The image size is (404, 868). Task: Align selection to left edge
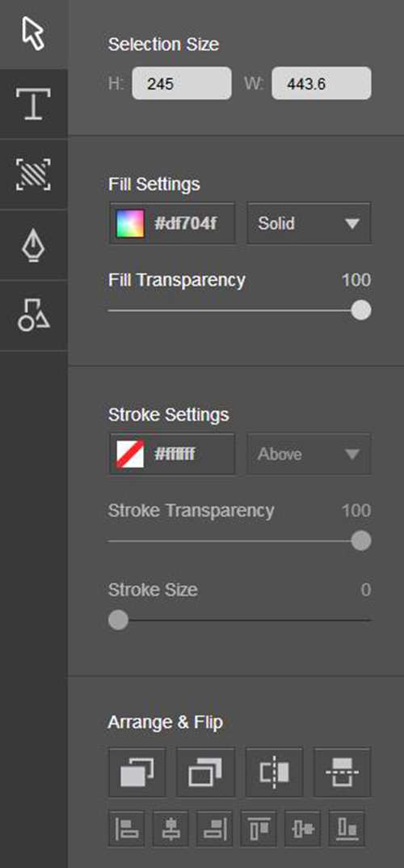point(127,828)
